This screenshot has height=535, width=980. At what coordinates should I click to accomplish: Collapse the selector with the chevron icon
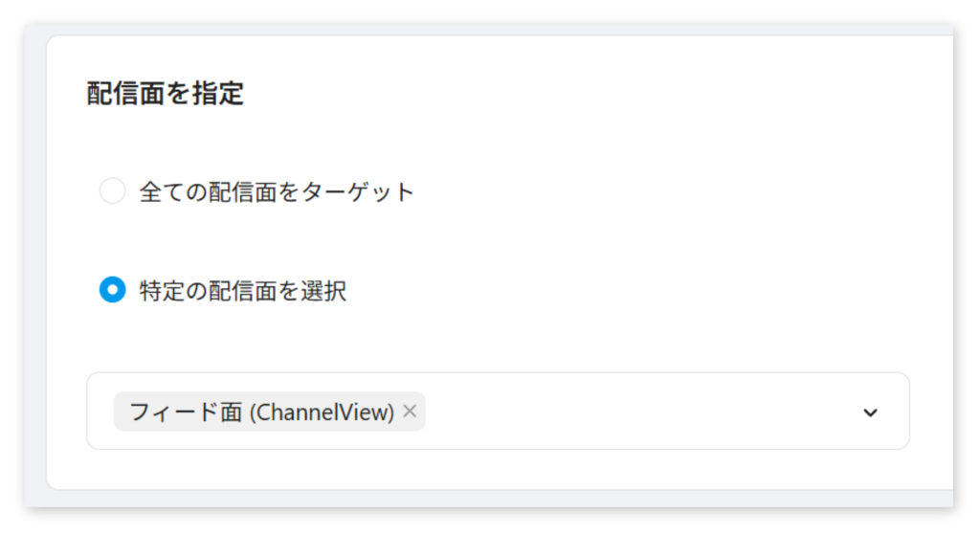[x=870, y=412]
